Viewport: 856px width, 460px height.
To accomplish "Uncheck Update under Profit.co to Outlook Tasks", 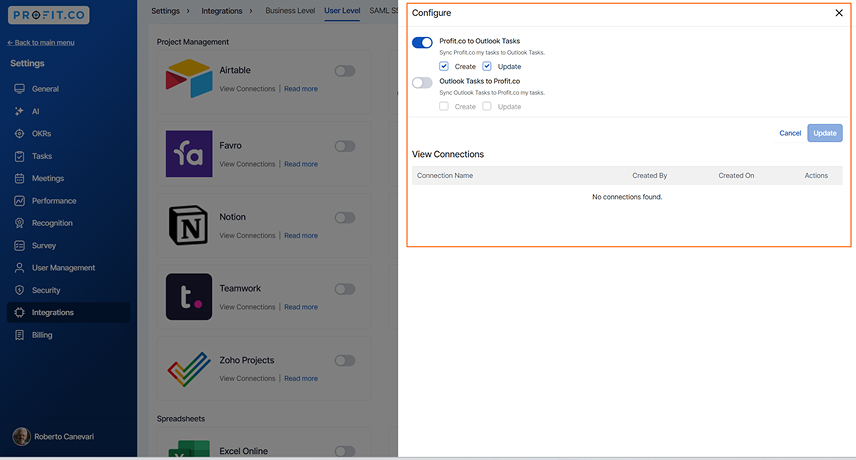I will coord(487,66).
